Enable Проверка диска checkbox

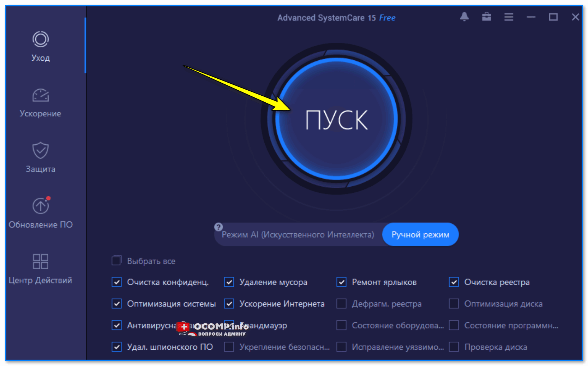tap(454, 347)
